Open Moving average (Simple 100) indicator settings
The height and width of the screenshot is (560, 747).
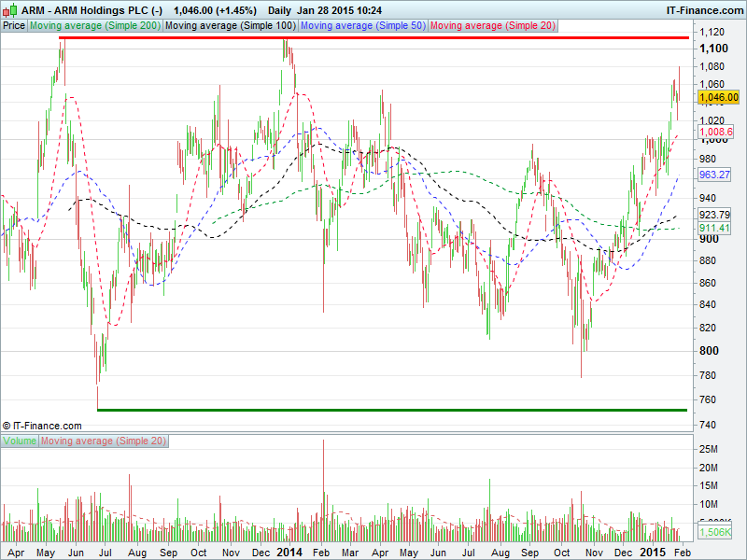click(230, 26)
